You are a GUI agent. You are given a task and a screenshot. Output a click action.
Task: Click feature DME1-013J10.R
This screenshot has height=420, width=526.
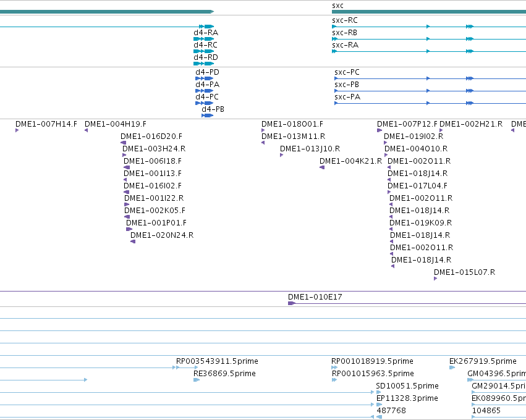click(x=310, y=149)
